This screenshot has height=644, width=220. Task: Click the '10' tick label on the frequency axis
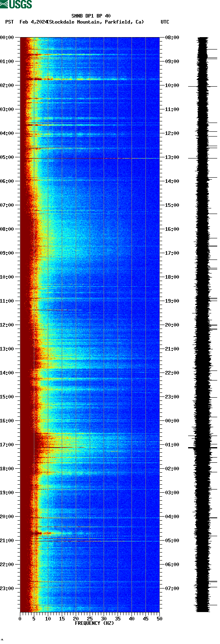(48, 619)
